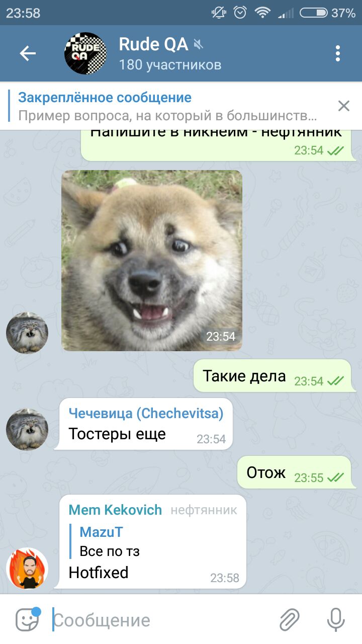Viewport: 362px width, 644px height.
Task: Focus the Сообщение text input field
Action: pos(161,620)
